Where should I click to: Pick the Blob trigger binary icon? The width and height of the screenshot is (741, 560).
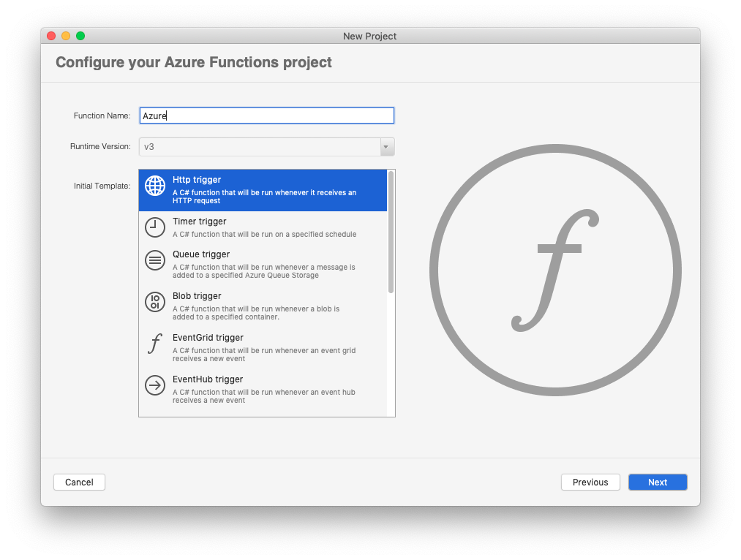(155, 302)
